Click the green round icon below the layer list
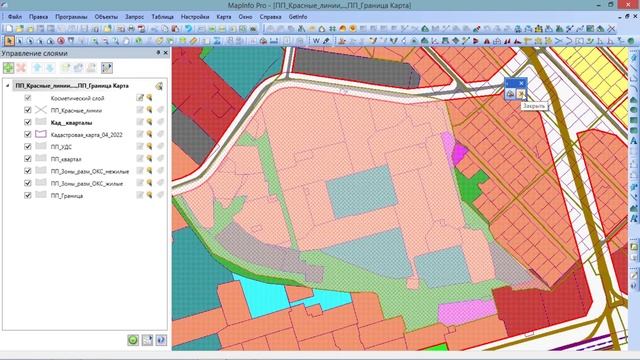The height and width of the screenshot is (360, 640). 133,340
